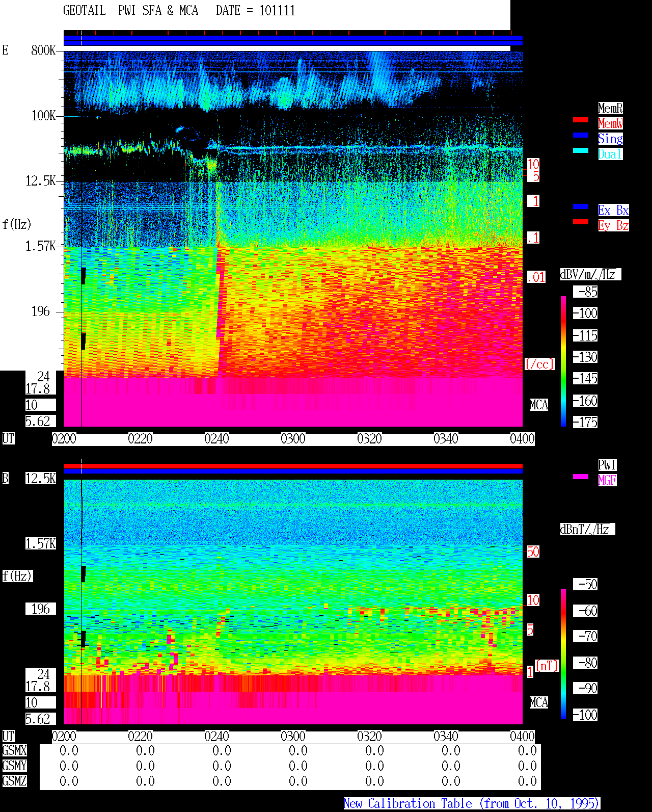Select the cyan Dual legend swatch
Screen dimensions: 652x812
(581, 150)
